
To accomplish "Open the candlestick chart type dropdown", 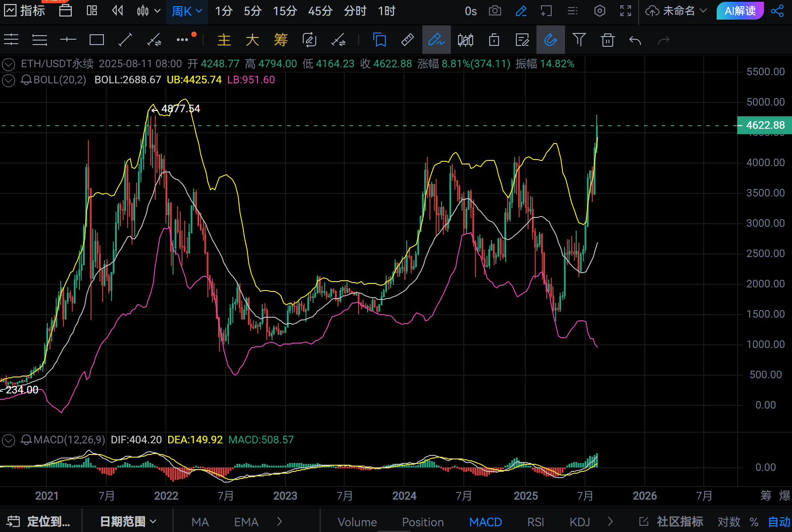I will point(148,11).
